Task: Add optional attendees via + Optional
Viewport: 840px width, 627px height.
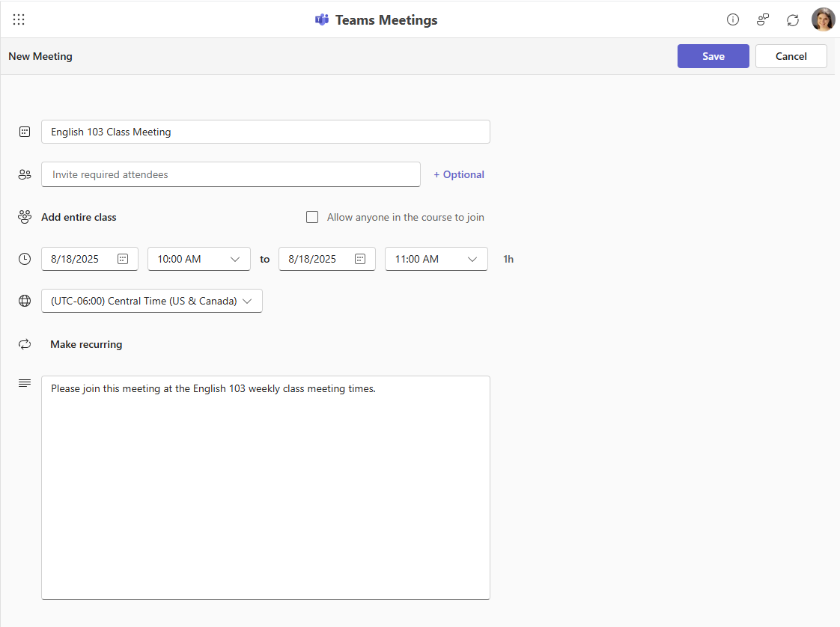Action: (459, 174)
